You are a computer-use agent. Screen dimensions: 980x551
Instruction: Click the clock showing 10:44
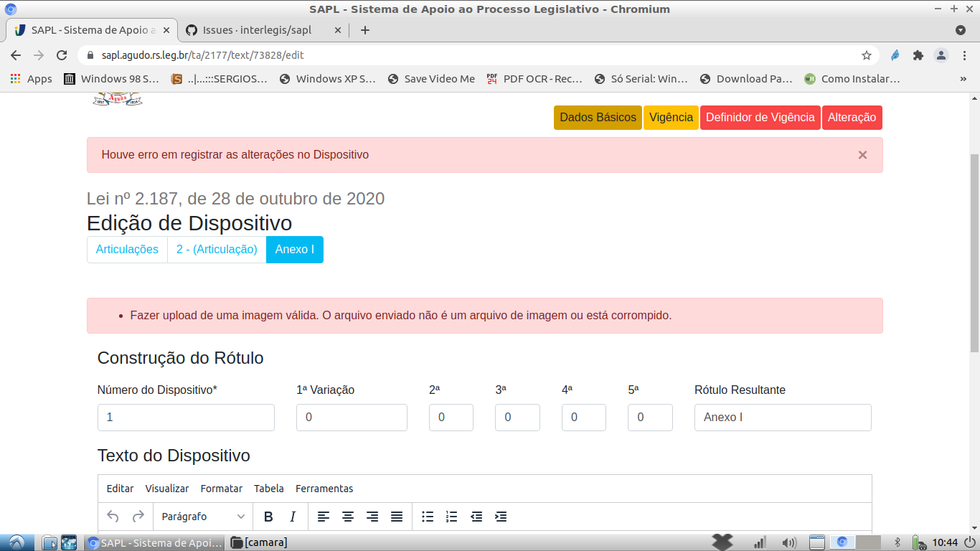coord(945,542)
